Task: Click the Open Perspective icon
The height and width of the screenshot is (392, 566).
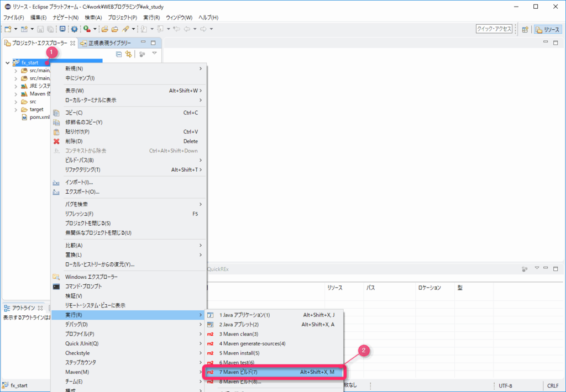Action: (x=525, y=30)
